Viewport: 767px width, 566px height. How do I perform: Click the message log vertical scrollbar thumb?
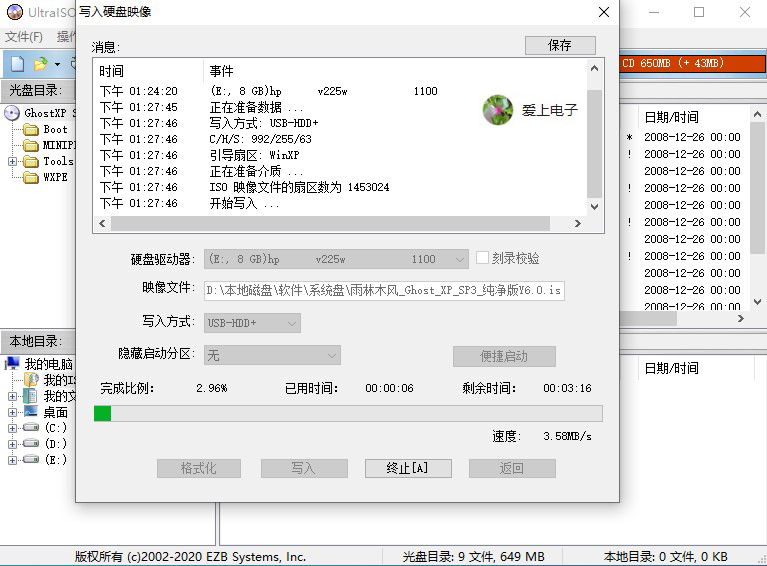pos(594,144)
